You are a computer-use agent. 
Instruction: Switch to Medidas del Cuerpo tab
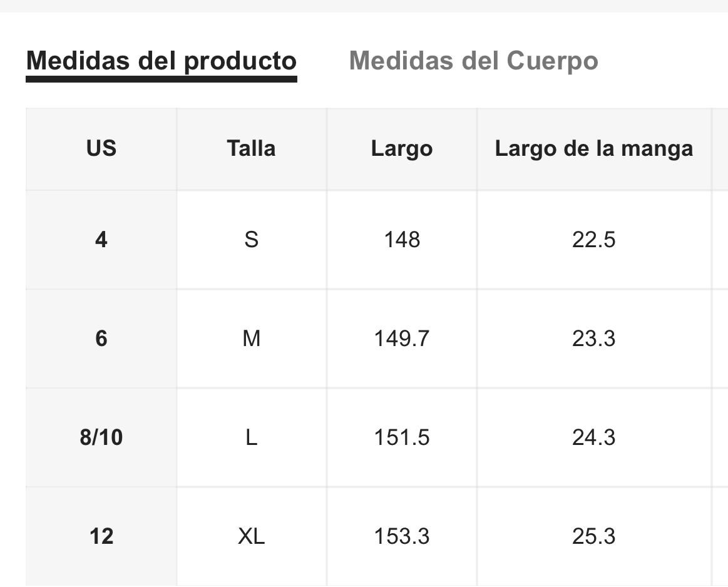474,61
